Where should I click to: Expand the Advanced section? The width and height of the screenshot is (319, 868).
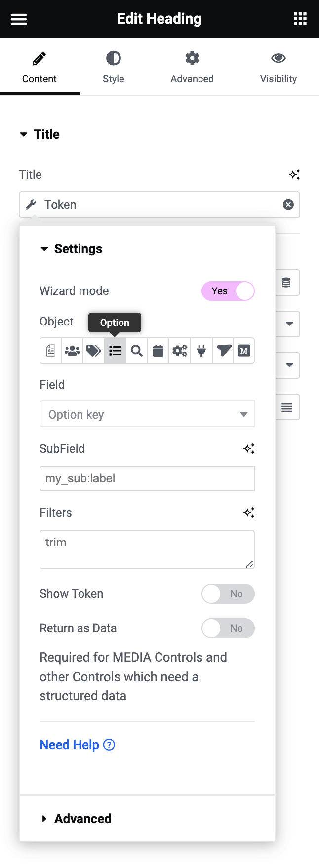(x=82, y=819)
